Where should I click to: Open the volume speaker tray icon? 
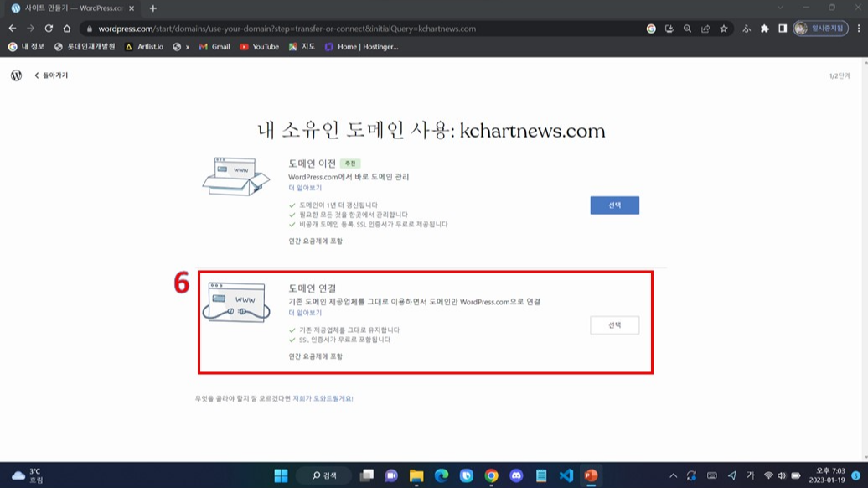click(782, 475)
